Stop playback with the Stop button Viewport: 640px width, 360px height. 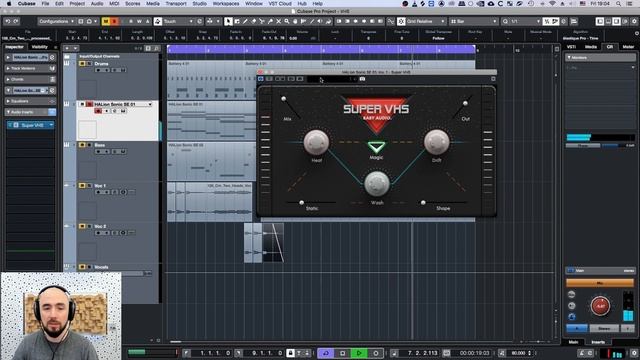342,353
